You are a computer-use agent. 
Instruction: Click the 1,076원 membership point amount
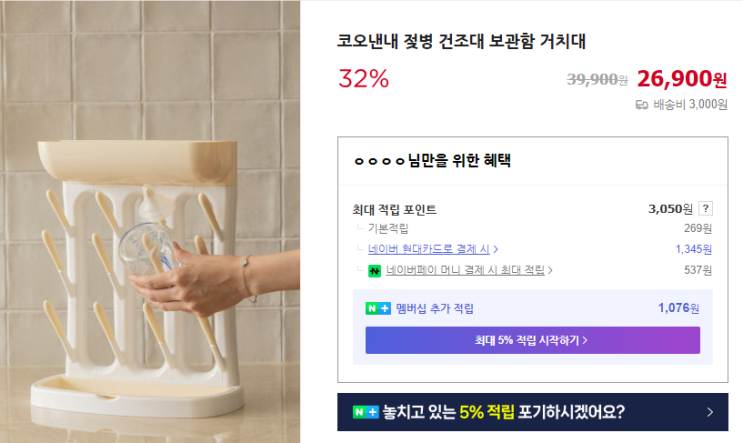coord(679,308)
